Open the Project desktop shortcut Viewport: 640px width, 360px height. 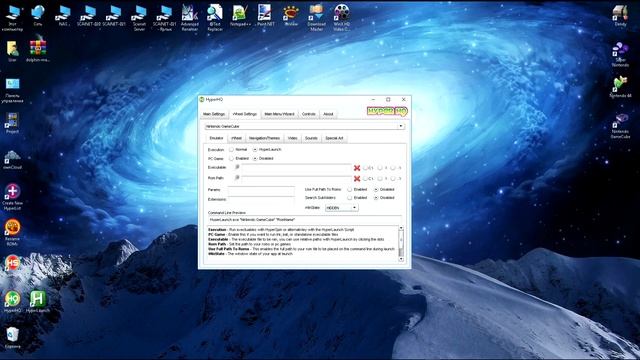click(x=12, y=123)
